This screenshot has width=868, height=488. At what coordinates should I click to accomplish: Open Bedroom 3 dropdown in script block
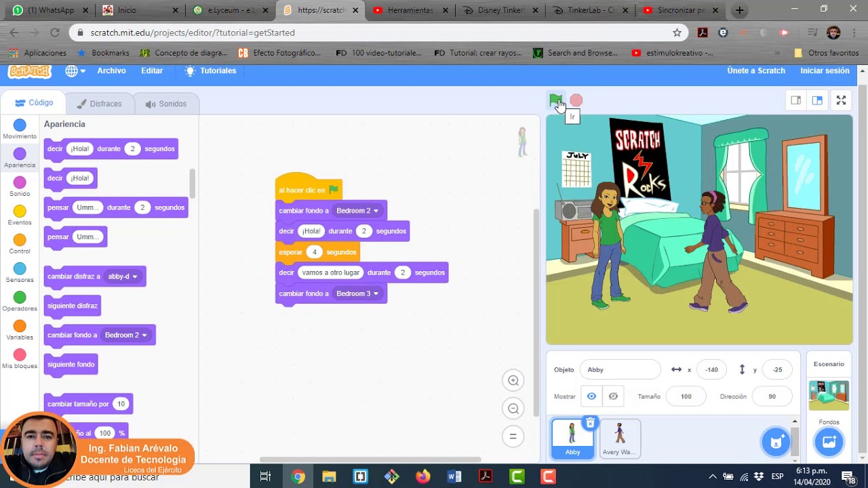[x=357, y=293]
